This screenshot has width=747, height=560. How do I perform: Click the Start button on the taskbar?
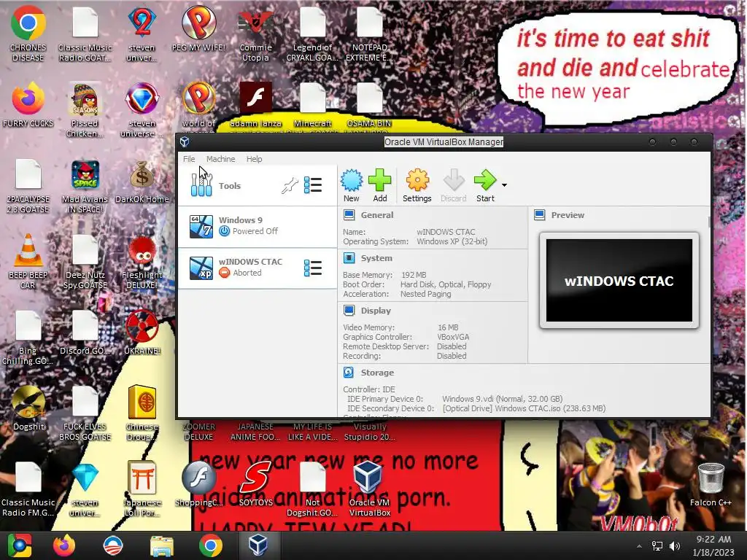pos(20,545)
